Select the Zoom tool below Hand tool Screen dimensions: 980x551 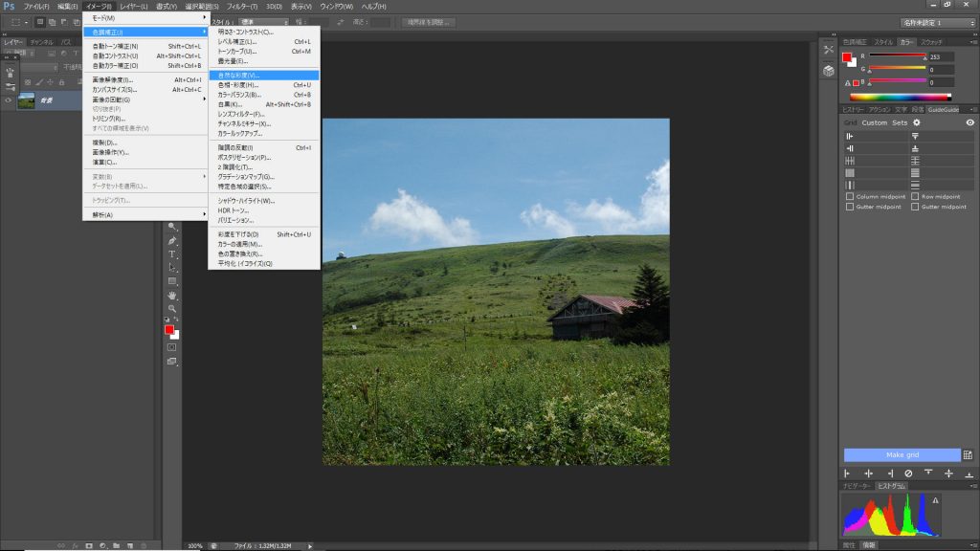pos(172,308)
